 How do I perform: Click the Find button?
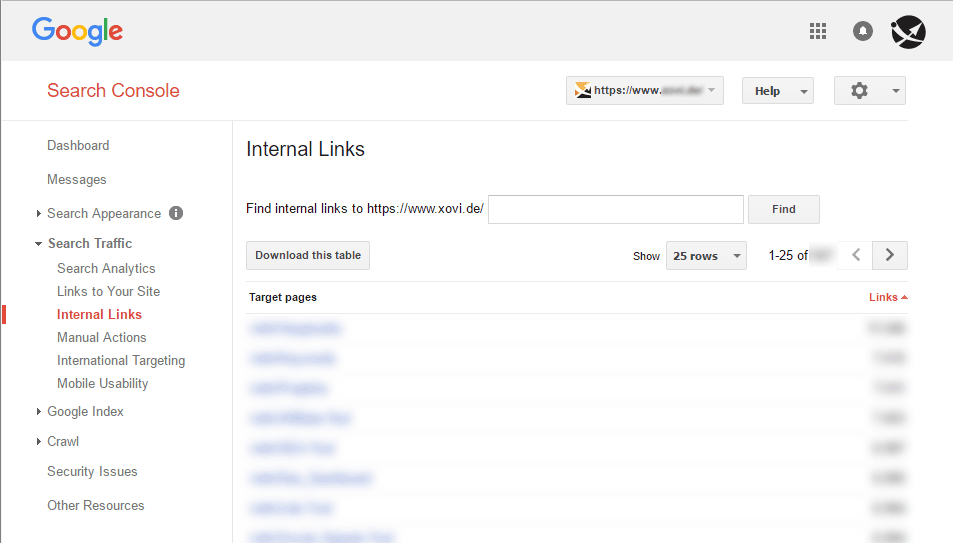point(783,209)
